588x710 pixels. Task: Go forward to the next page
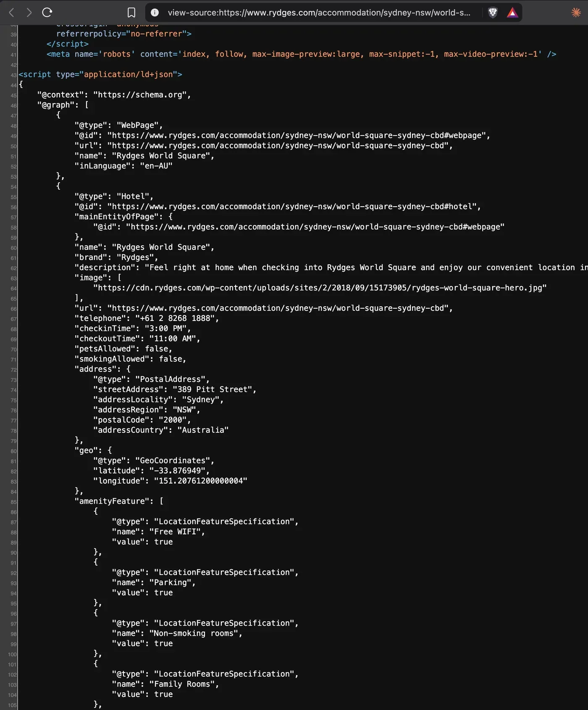click(x=29, y=13)
